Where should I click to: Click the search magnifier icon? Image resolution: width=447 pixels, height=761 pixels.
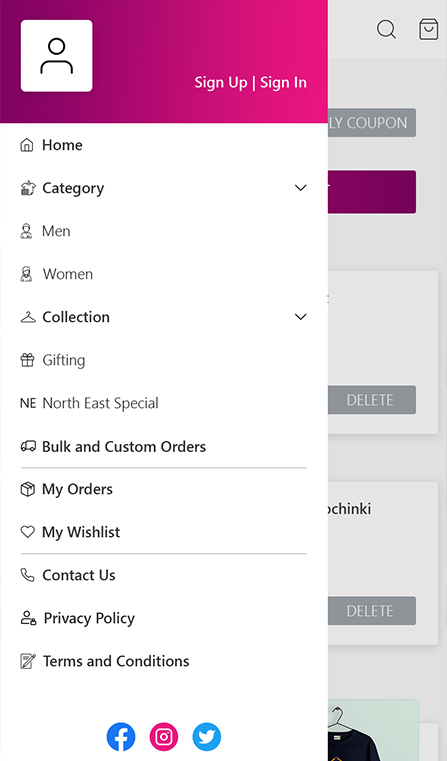click(x=386, y=29)
